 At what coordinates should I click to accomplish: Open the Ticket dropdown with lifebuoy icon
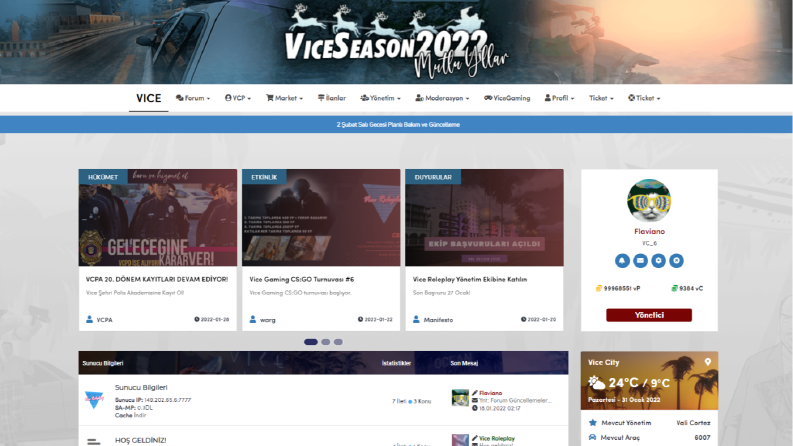[644, 98]
